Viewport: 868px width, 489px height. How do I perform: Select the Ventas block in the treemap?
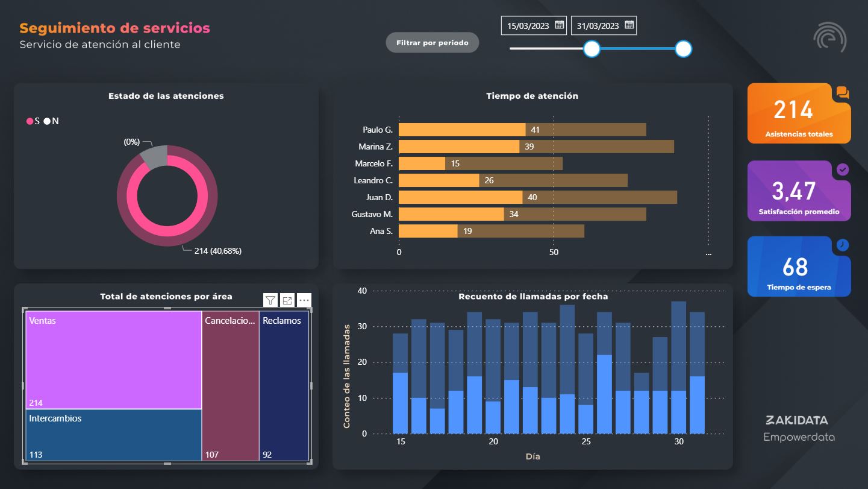[114, 359]
